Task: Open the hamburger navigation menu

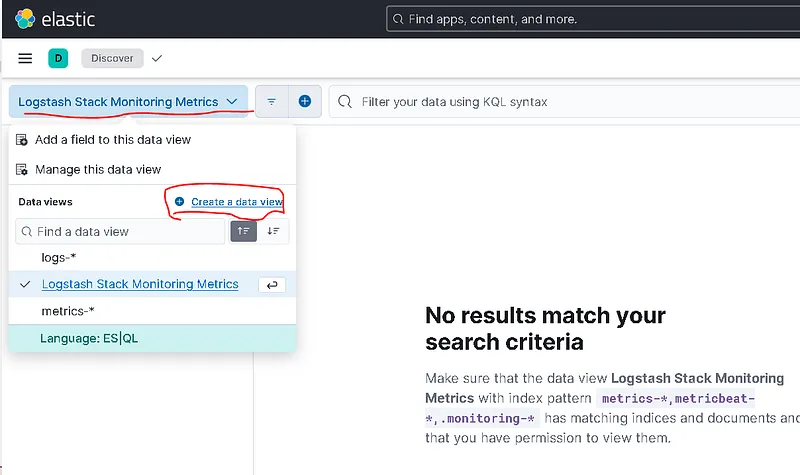Action: click(25, 58)
